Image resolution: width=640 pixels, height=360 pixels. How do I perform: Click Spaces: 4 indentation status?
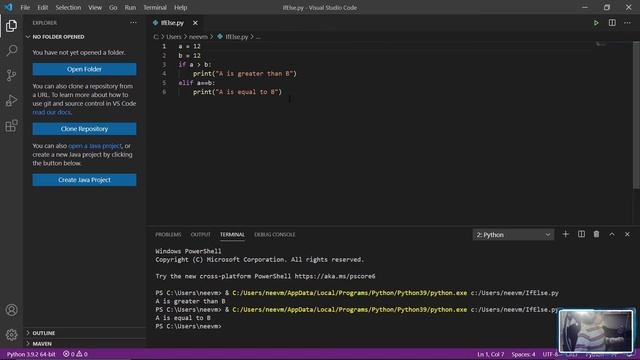[x=523, y=354]
